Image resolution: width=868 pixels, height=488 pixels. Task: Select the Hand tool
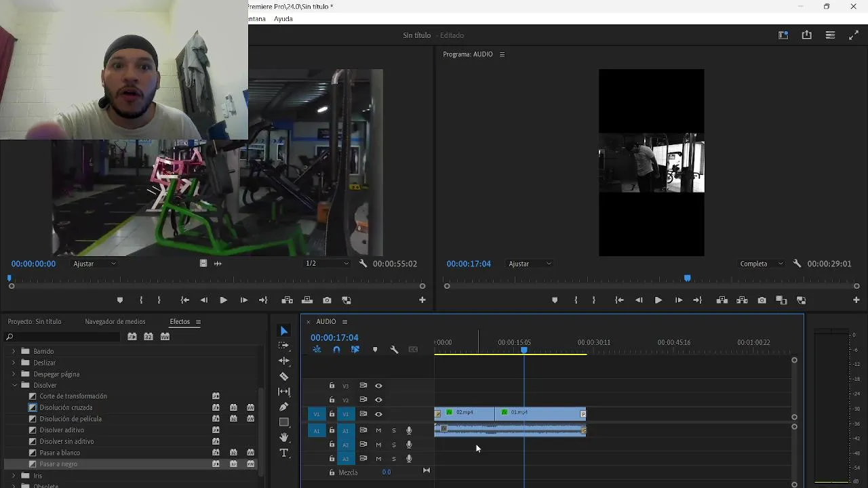284,437
